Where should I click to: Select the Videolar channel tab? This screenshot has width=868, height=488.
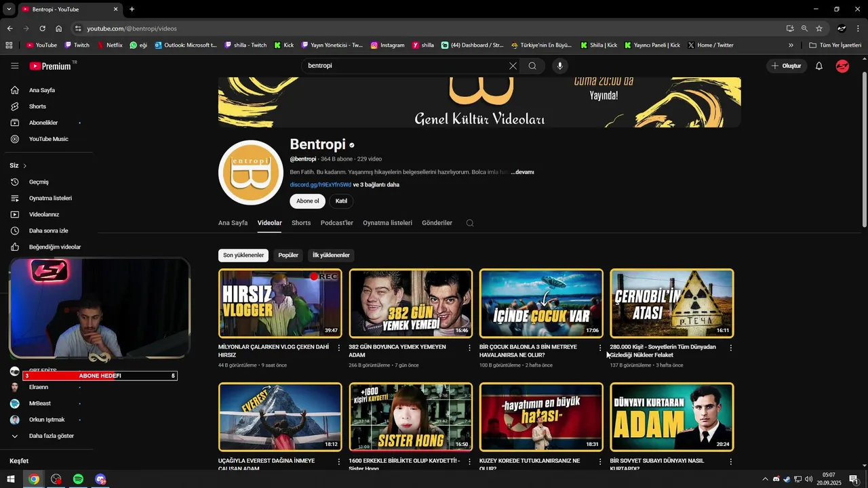[269, 223]
